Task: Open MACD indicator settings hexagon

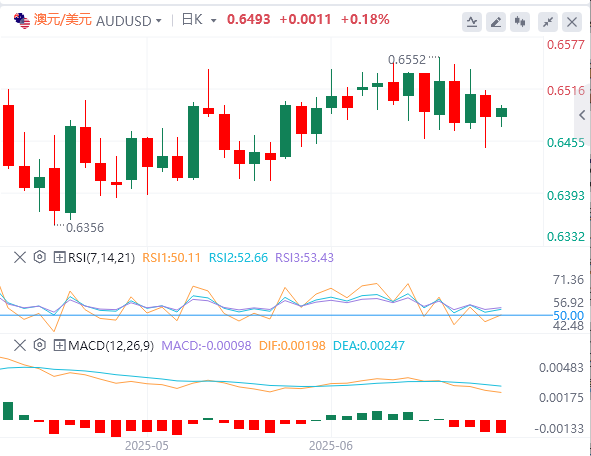Action: pyautogui.click(x=40, y=345)
